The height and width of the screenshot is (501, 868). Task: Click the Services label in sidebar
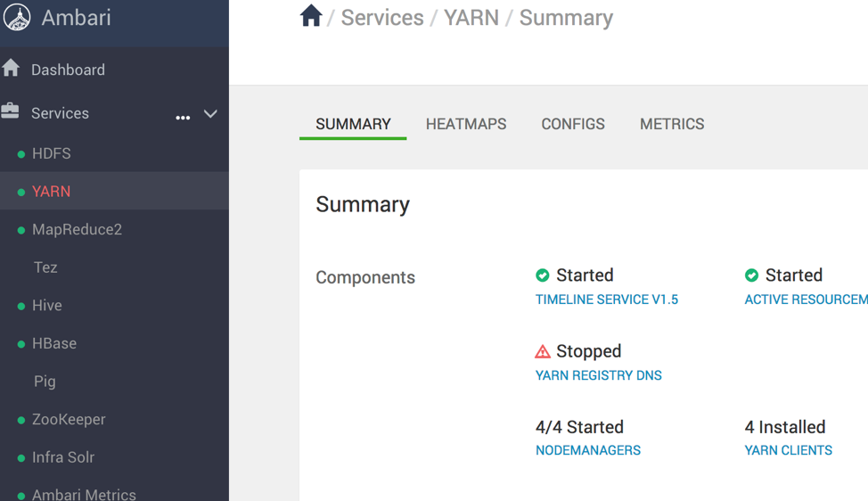[x=60, y=113]
